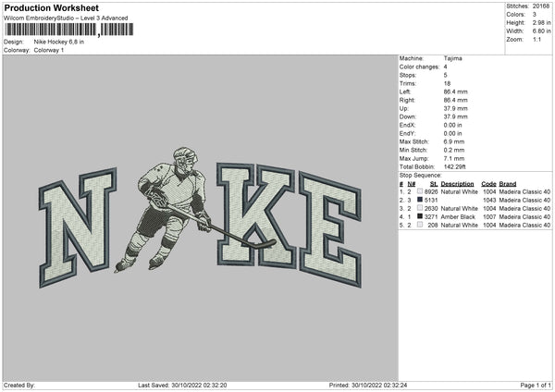Screen dimensions: 555x392
Task: Click the Width value 6.80 in
Action: [541, 31]
